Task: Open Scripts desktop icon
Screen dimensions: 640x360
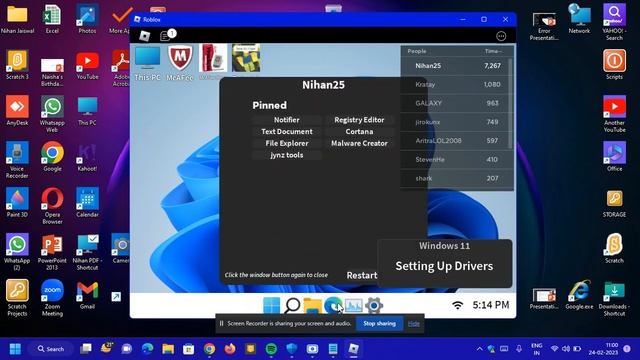Action: 614,65
